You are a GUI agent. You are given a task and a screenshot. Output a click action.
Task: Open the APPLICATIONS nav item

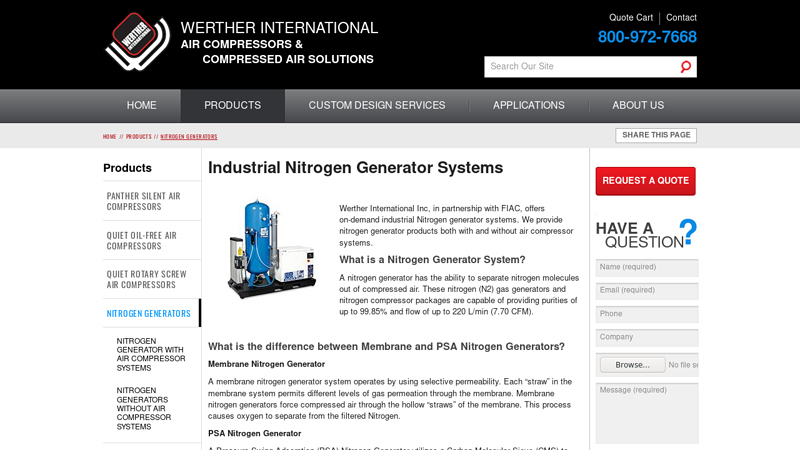(x=529, y=105)
